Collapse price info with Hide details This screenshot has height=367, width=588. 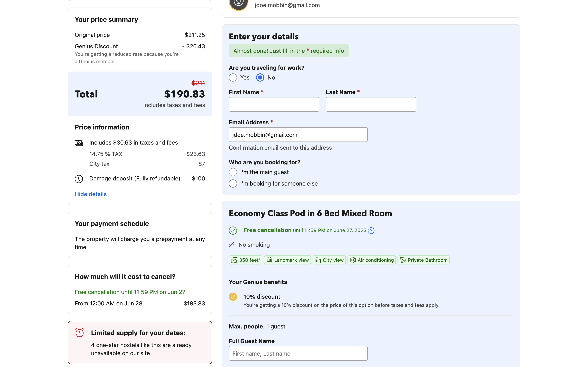(91, 194)
